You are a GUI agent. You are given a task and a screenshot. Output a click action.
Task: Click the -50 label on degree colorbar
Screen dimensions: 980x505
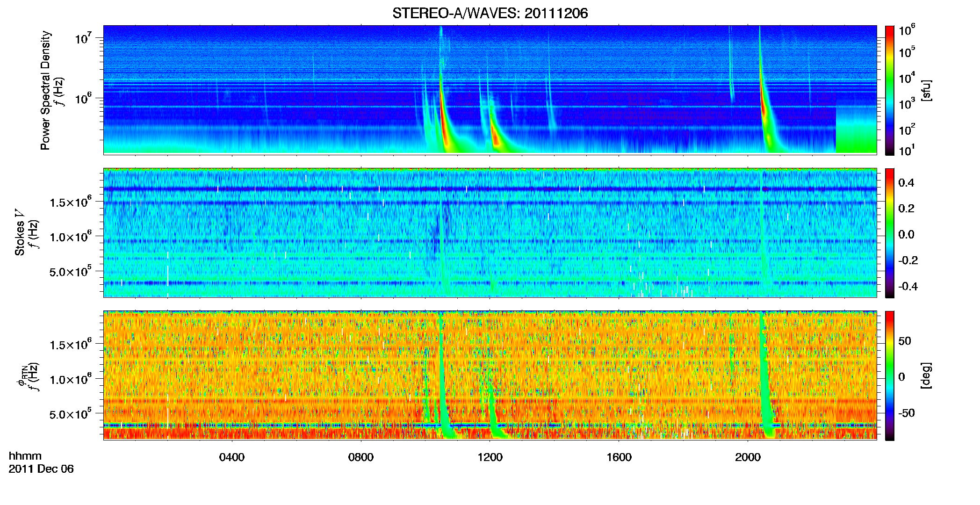907,413
